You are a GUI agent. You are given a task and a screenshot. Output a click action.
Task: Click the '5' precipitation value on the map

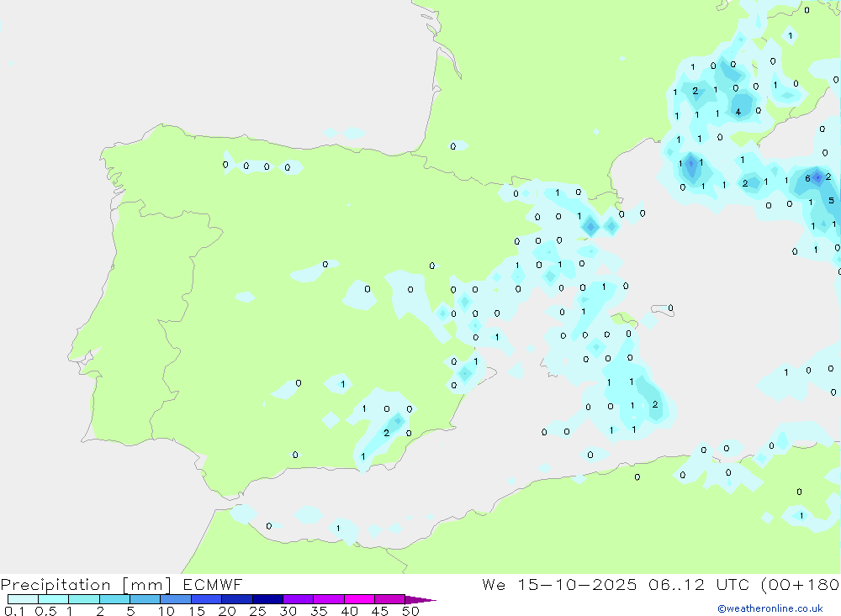tap(832, 201)
